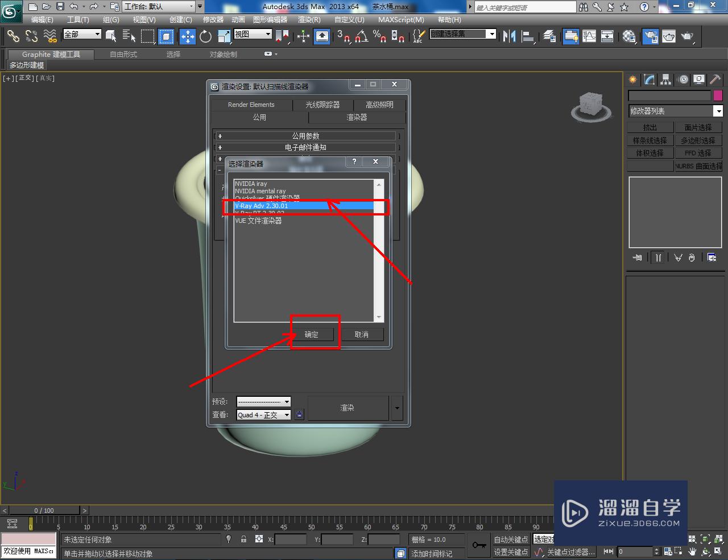This screenshot has height=560, width=728.
Task: Toggle Graphite Ribbon icon
Action: [x=570, y=36]
